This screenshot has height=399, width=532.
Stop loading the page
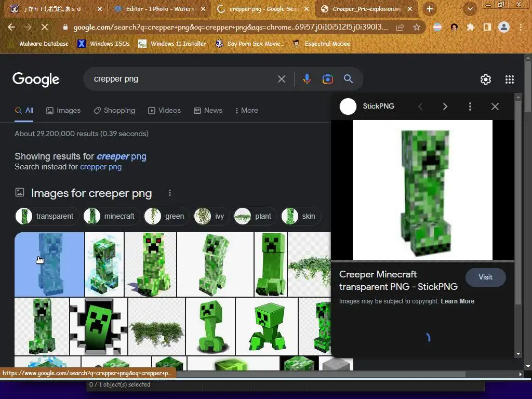tap(45, 27)
